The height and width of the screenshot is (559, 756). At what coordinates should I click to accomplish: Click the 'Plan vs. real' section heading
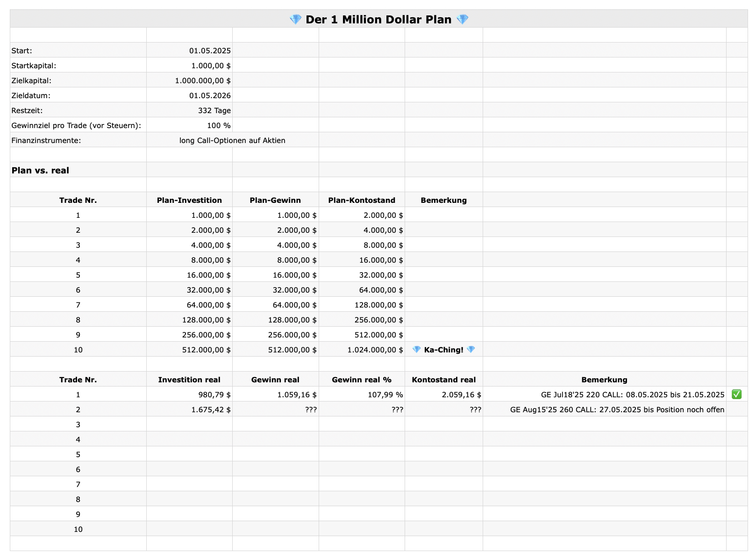point(40,170)
